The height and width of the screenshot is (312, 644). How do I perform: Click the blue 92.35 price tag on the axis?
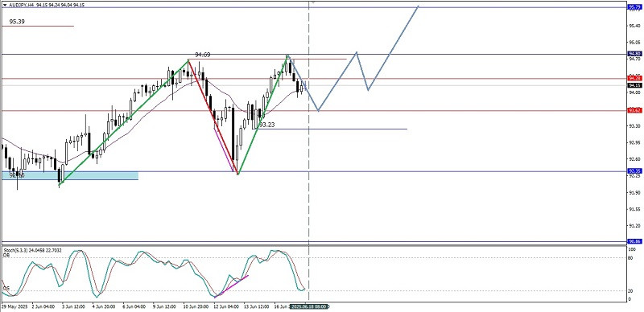(x=634, y=170)
